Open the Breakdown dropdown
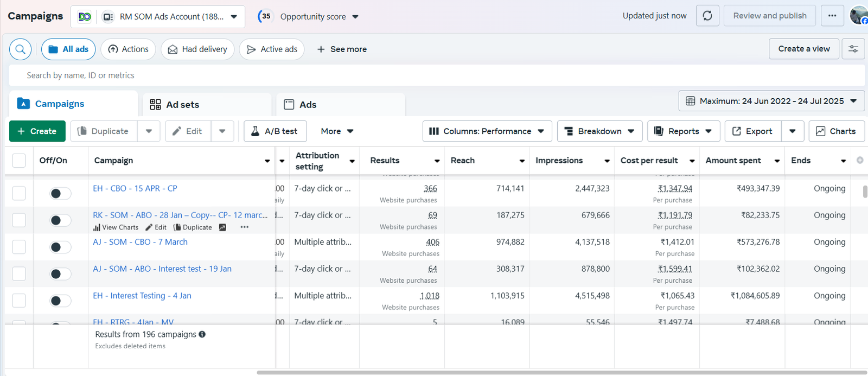This screenshot has height=376, width=868. pos(599,131)
